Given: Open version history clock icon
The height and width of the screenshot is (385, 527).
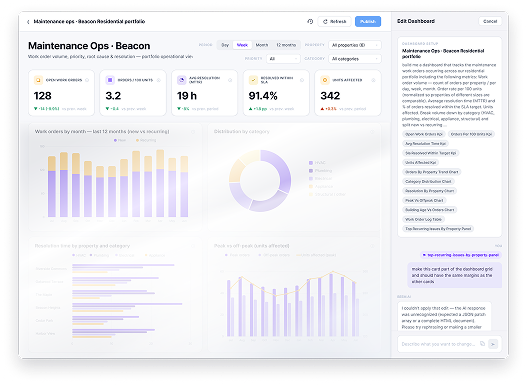Looking at the screenshot, I should click(x=310, y=22).
